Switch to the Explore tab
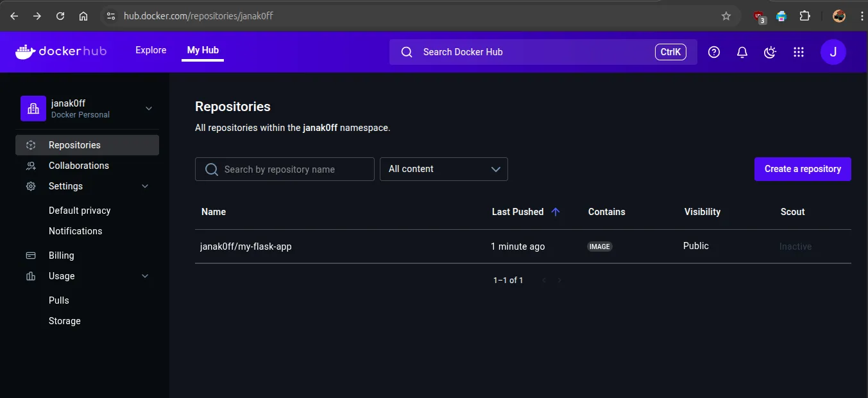This screenshot has height=398, width=868. (150, 49)
